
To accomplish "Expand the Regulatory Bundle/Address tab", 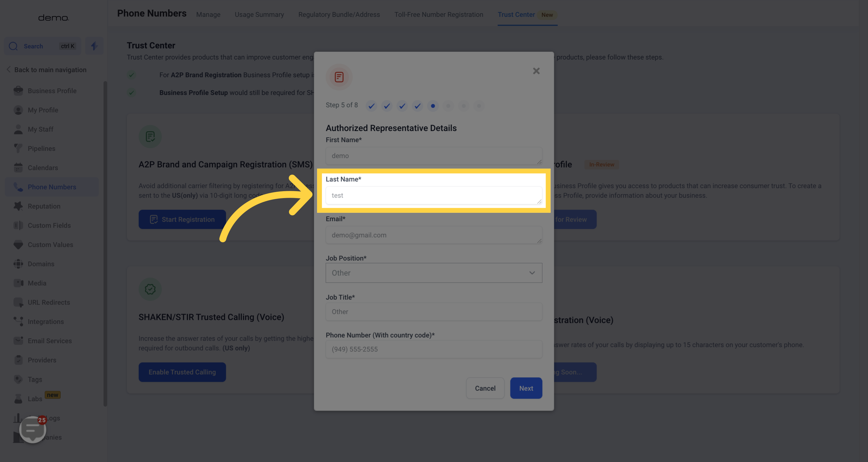I will tap(339, 14).
